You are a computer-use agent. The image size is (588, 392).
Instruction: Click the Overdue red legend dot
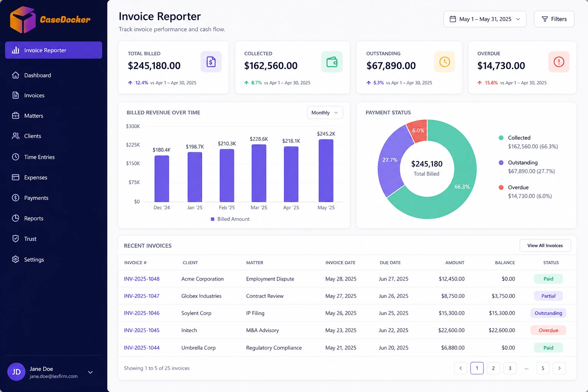(x=501, y=188)
